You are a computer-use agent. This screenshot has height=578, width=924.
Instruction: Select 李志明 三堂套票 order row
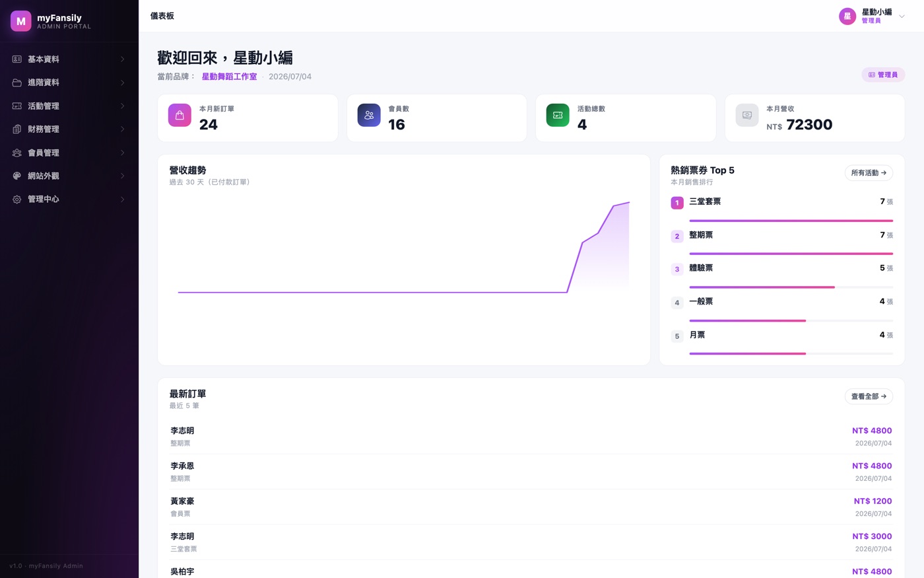click(531, 542)
